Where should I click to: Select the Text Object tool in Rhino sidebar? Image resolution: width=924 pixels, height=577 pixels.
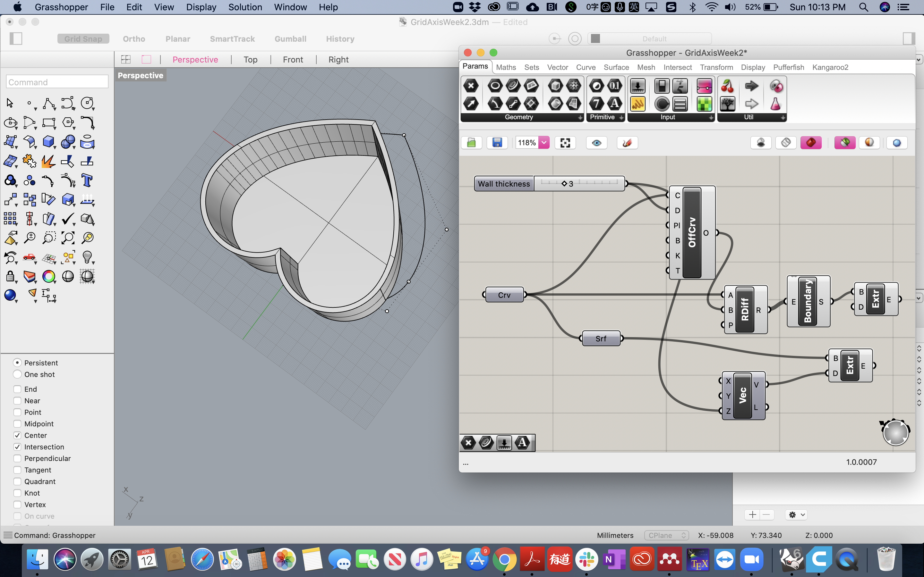[87, 180]
